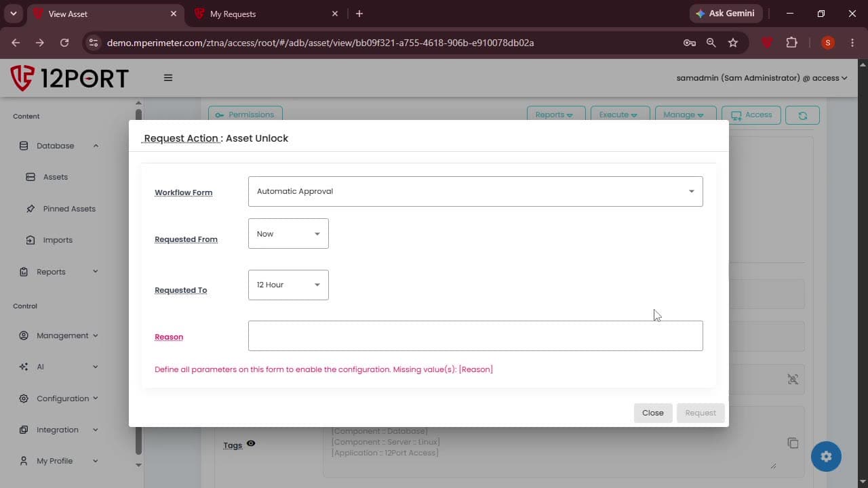Click the Imports sidebar icon
This screenshot has height=488, width=868.
click(x=31, y=240)
